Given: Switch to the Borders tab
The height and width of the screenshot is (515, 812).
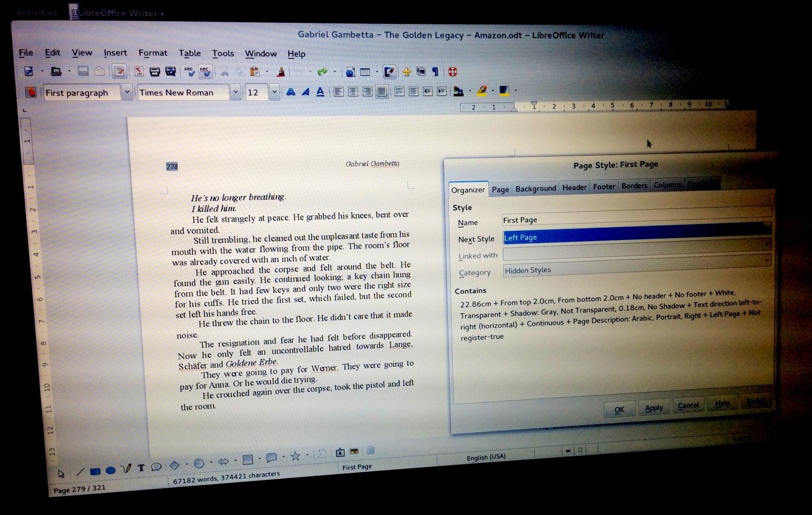Looking at the screenshot, I should pos(634,186).
